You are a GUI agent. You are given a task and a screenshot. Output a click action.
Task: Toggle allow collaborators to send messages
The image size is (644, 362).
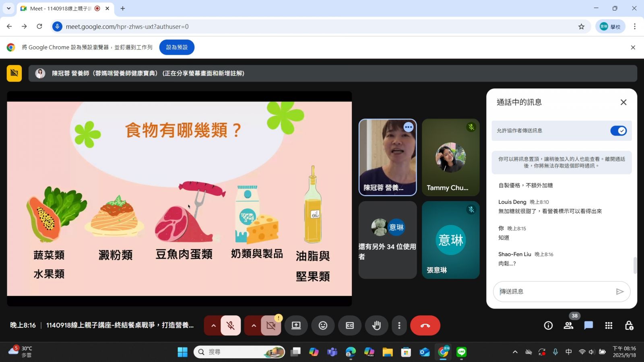[618, 131]
